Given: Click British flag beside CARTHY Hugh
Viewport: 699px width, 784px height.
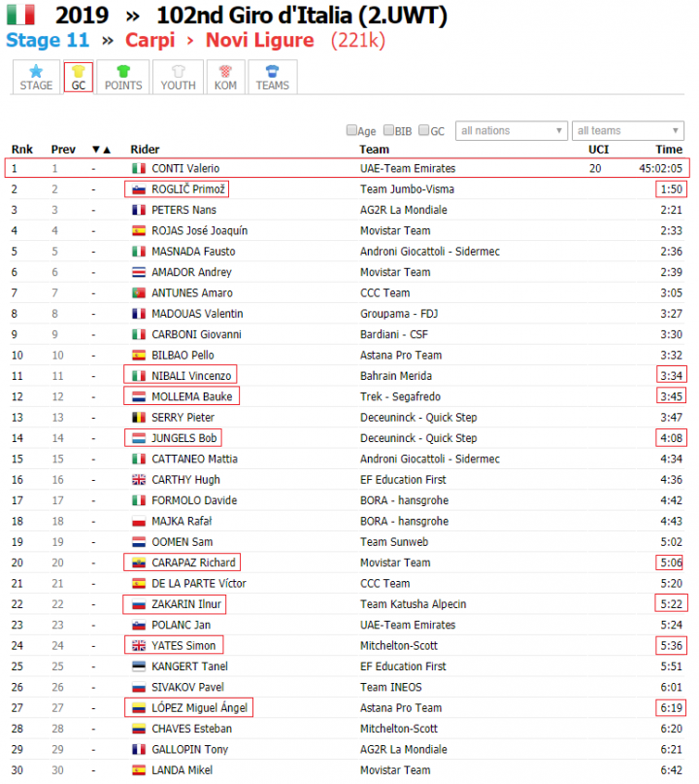Looking at the screenshot, I should point(139,480).
